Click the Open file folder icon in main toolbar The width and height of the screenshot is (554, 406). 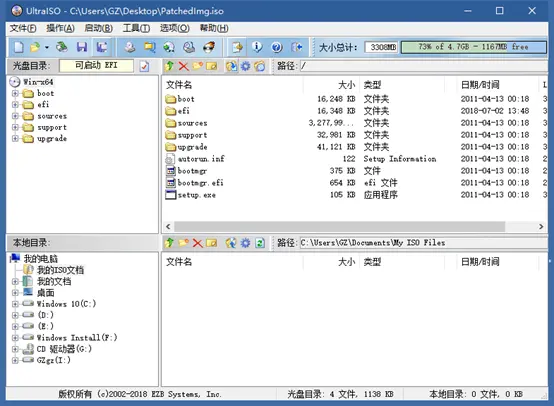[x=35, y=47]
